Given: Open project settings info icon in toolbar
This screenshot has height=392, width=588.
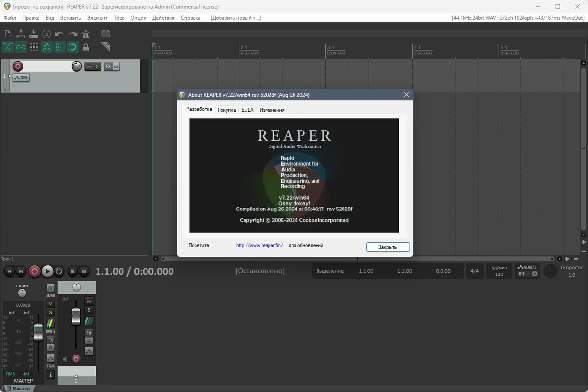Looking at the screenshot, I should click(x=47, y=34).
